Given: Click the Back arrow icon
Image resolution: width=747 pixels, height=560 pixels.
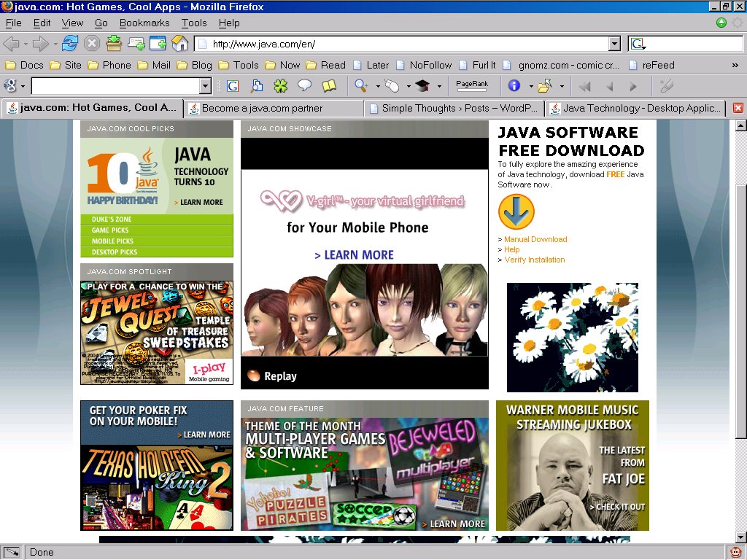Looking at the screenshot, I should [x=11, y=44].
